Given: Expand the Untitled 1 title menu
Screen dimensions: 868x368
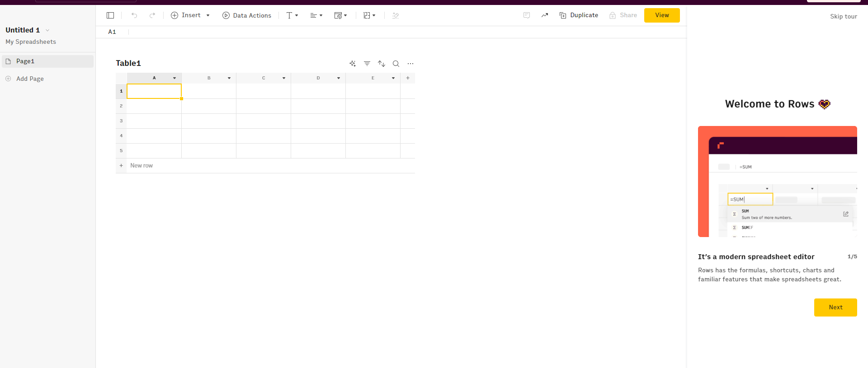Looking at the screenshot, I should click(47, 30).
